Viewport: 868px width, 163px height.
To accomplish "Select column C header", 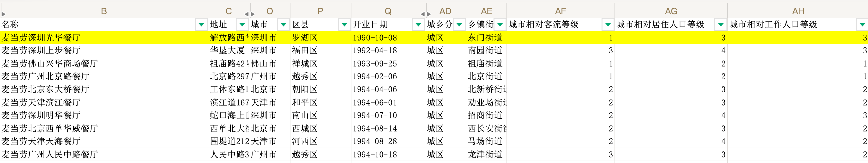I will pyautogui.click(x=229, y=11).
